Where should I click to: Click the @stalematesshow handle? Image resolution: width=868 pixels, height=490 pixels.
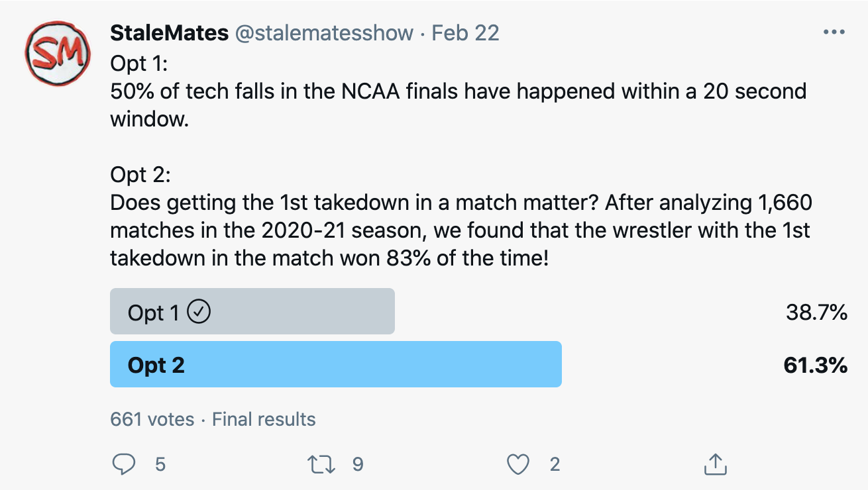tap(324, 33)
